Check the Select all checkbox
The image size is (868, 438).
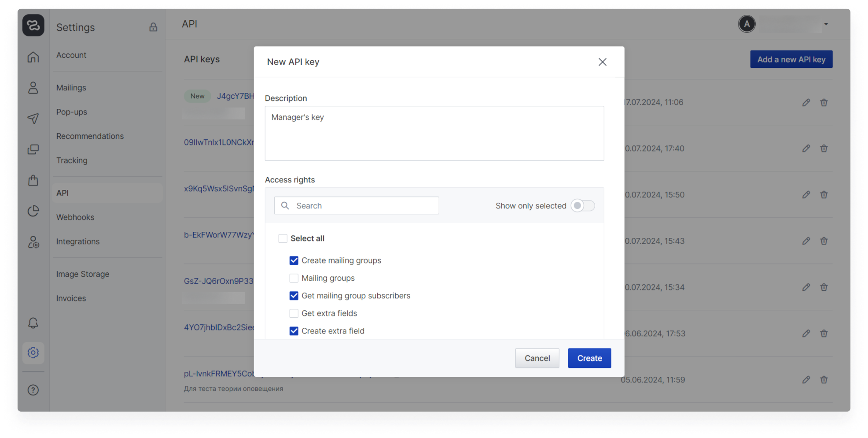pos(283,238)
